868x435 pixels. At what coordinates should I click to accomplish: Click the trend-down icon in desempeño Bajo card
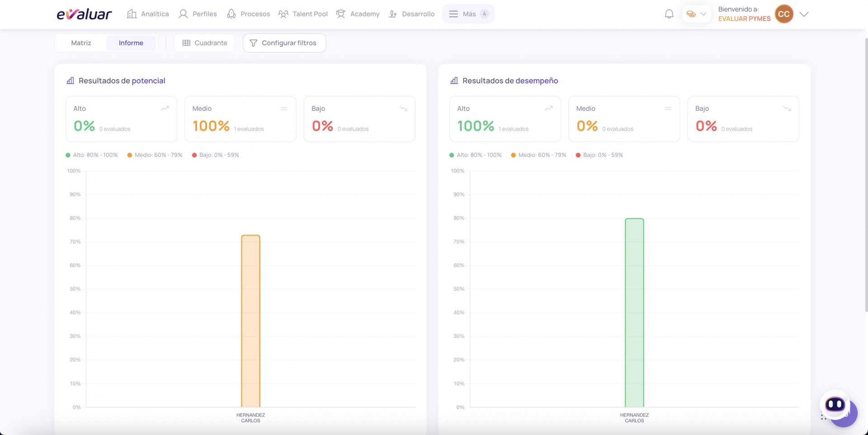pos(787,109)
